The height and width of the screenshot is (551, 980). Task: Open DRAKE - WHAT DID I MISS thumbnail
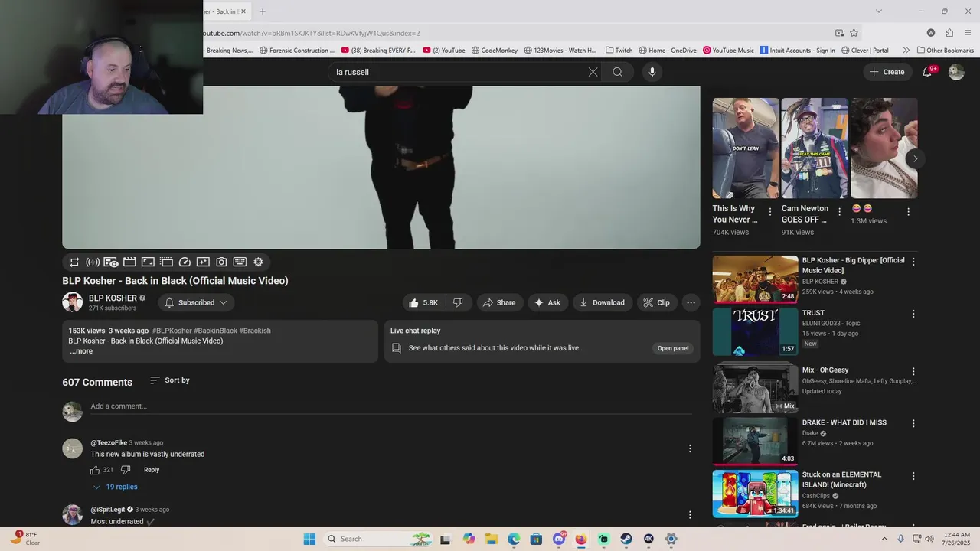pos(755,441)
